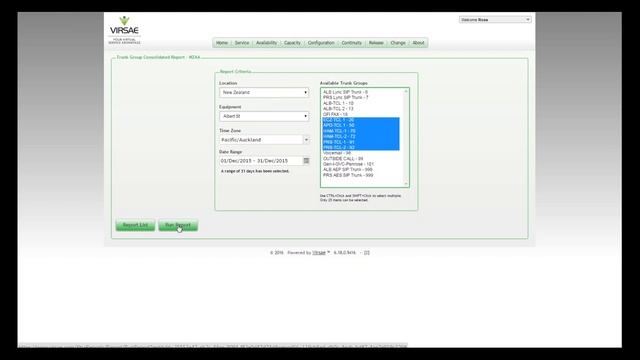Open the Release menu
The image size is (640, 360).
(376, 43)
